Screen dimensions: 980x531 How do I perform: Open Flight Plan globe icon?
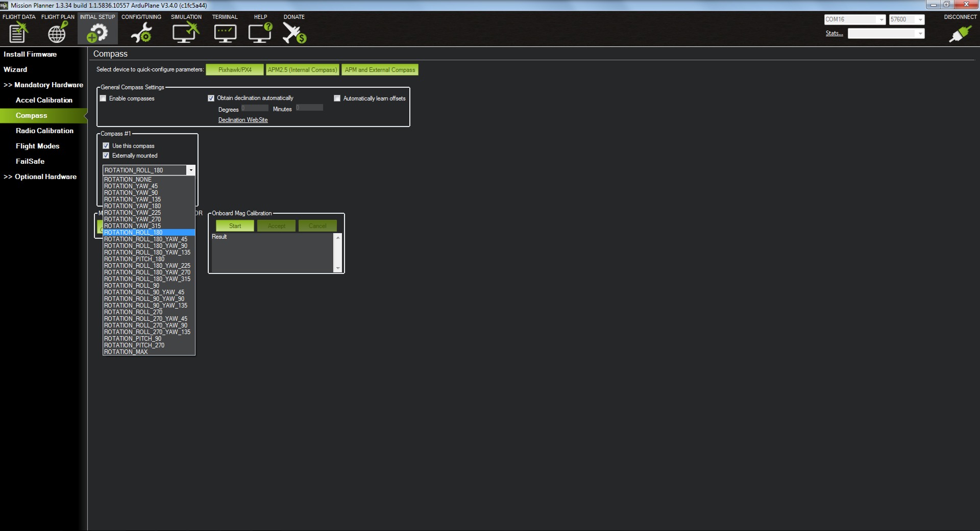[x=57, y=33]
